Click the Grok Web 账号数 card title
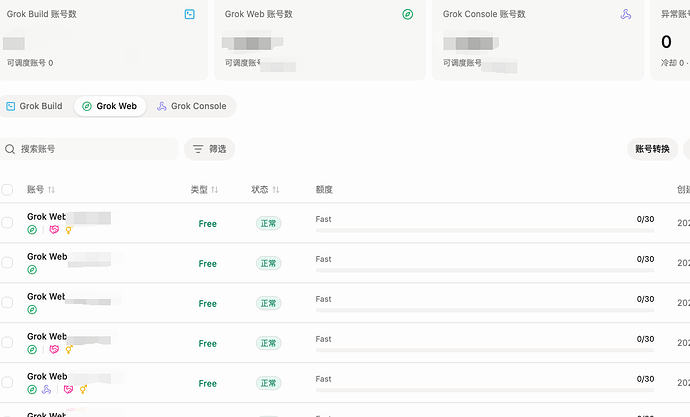Image resolution: width=690 pixels, height=417 pixels. (x=259, y=14)
